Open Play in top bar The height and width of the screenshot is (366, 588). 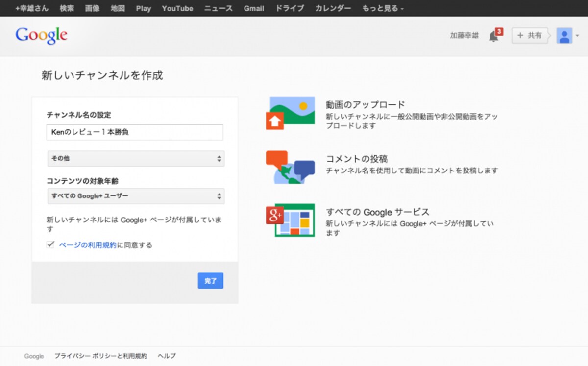tap(144, 8)
